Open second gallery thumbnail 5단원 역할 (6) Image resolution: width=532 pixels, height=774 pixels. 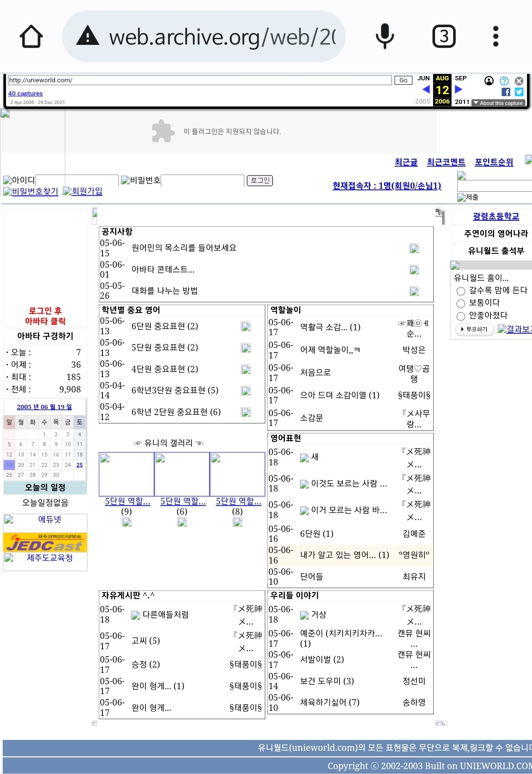point(182,474)
